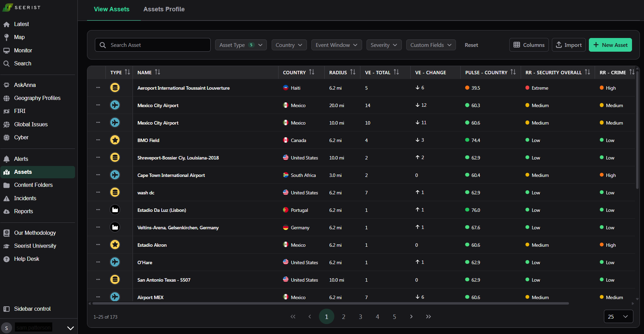Image resolution: width=644 pixels, height=334 pixels.
Task: Go to page 3 of assets
Action: [360, 317]
